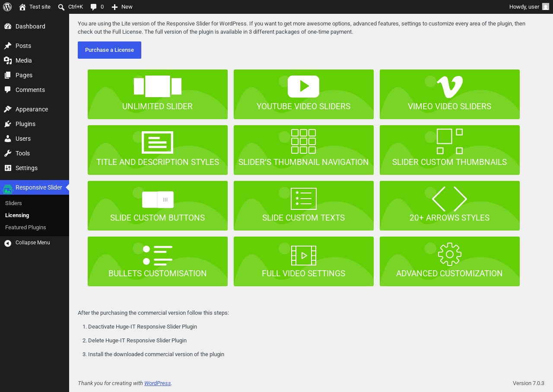Viewport: 553px width, 392px height.
Task: Click the Full Video Settings film icon
Action: tap(304, 256)
